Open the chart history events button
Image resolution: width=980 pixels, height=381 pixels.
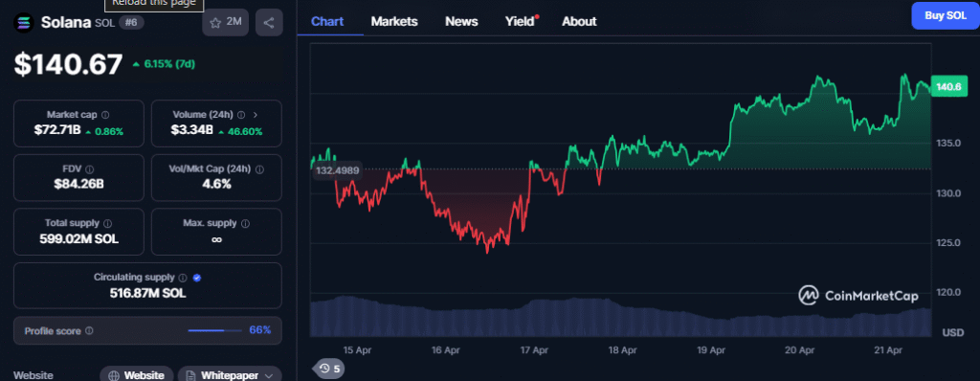point(329,369)
